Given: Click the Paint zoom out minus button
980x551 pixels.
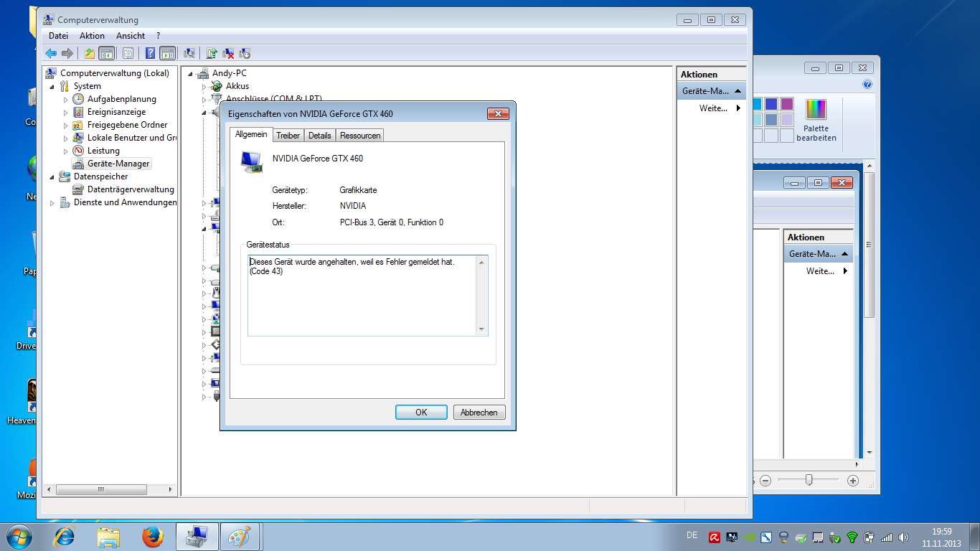Looking at the screenshot, I should (x=765, y=481).
